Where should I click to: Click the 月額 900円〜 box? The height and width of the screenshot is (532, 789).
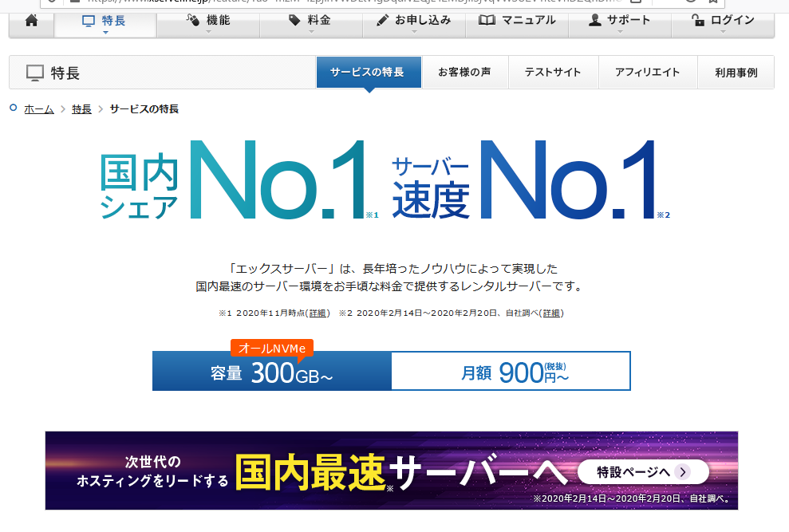pos(511,372)
